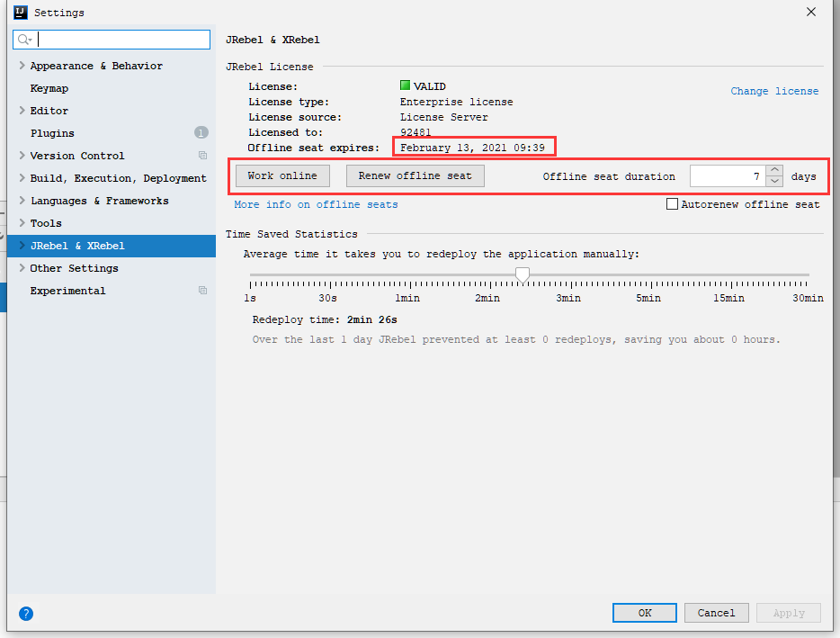Expand the Appearance & Behavior section
Image resolution: width=840 pixels, height=638 pixels.
point(22,66)
